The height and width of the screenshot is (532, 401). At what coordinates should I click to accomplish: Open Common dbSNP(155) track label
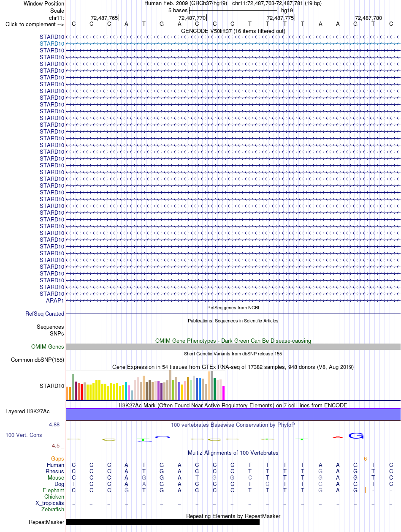click(38, 360)
